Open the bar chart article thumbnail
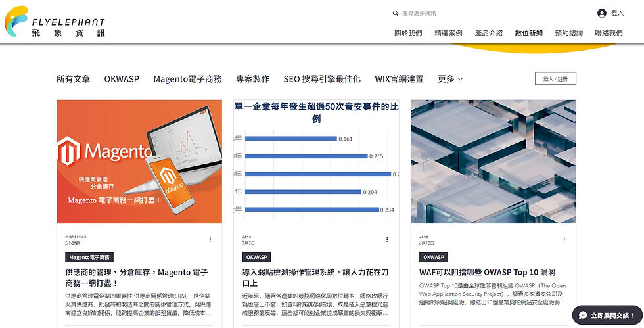644x328 pixels. pyautogui.click(x=316, y=162)
